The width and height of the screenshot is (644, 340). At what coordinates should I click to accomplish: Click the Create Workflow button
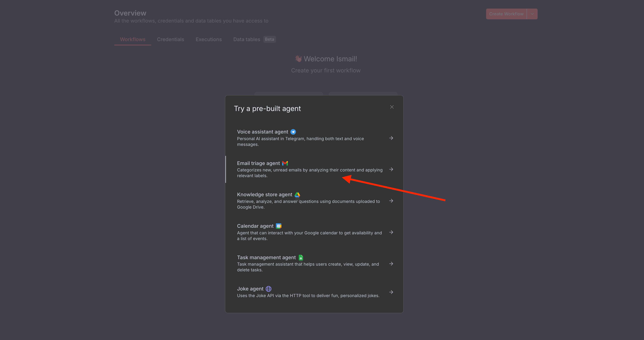506,14
